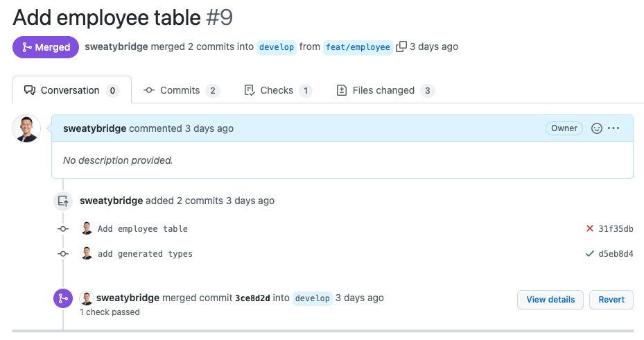Open the emoji reaction picker
644x340 pixels.
596,128
